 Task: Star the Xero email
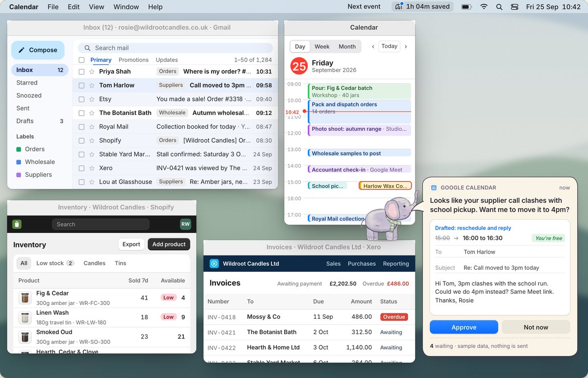coord(92,168)
